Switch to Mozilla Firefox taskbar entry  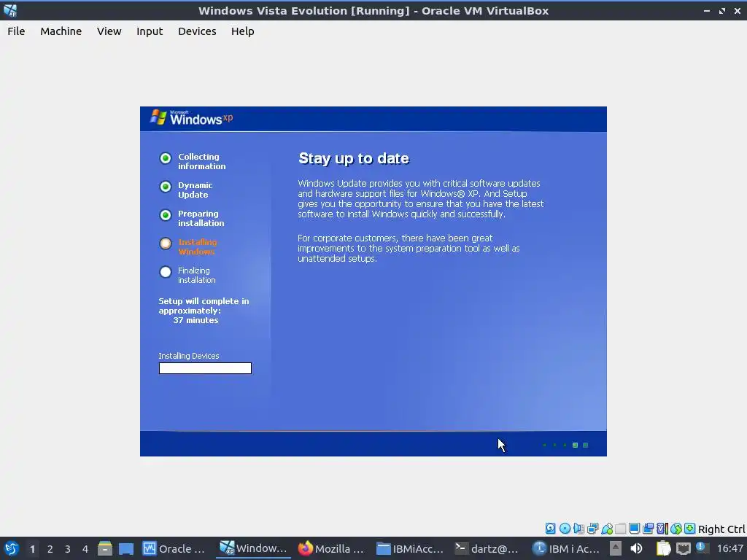coord(330,548)
